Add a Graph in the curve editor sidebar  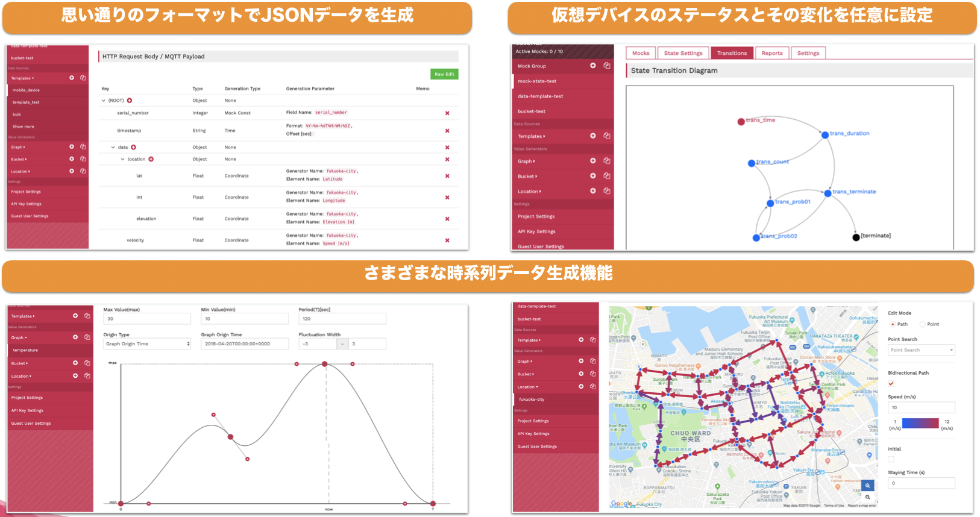coord(75,337)
